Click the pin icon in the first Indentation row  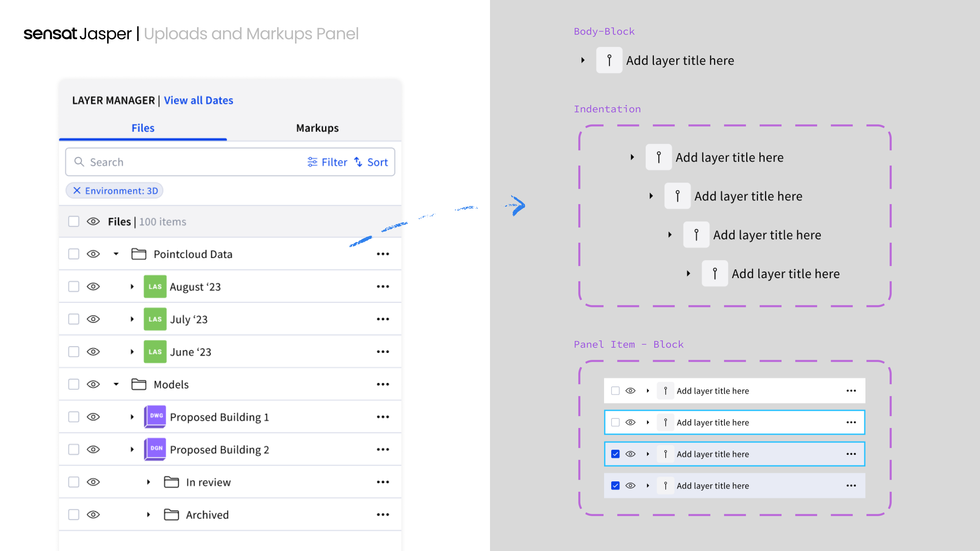pos(658,157)
